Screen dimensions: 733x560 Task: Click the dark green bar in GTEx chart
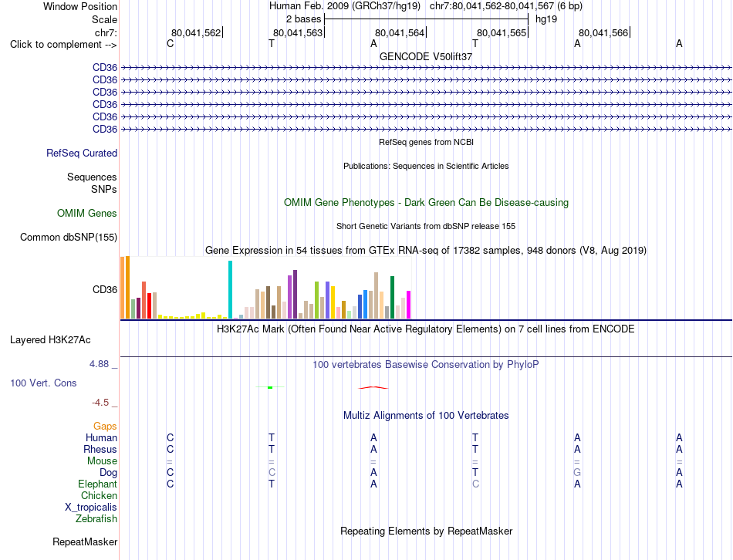tap(392, 297)
